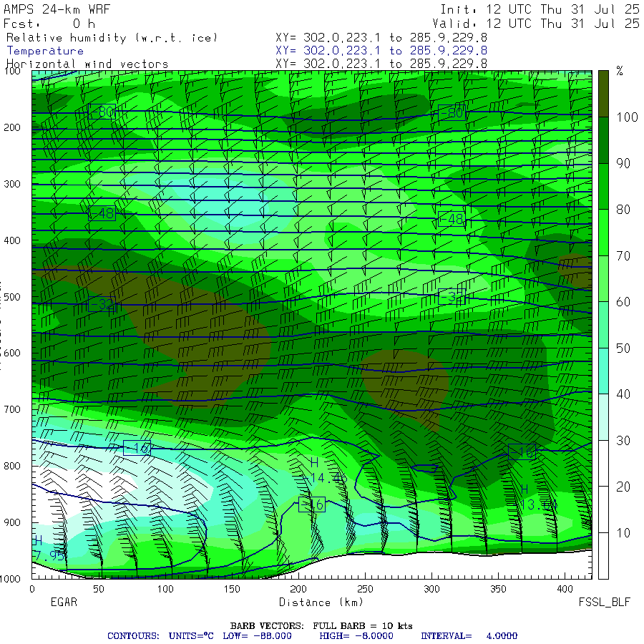644x644 pixels.
Task: Click the blue 'Temperature' legend label
Action: 45,51
